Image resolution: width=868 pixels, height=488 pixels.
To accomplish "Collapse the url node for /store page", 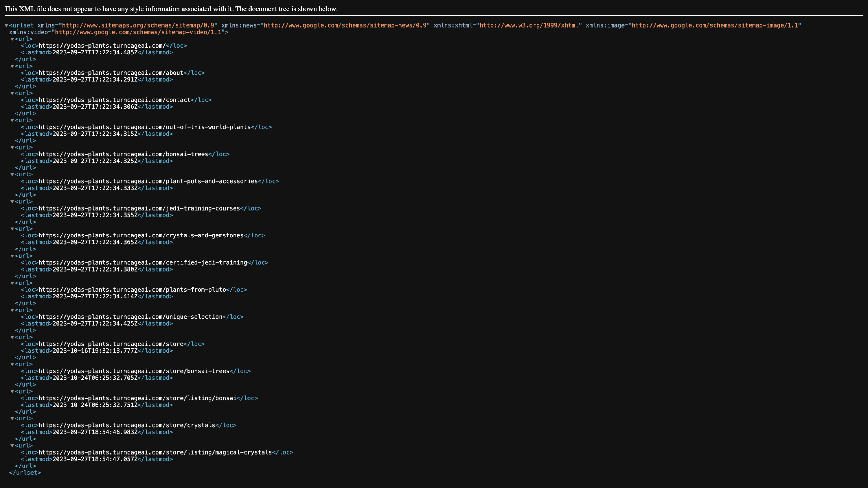I will [12, 337].
